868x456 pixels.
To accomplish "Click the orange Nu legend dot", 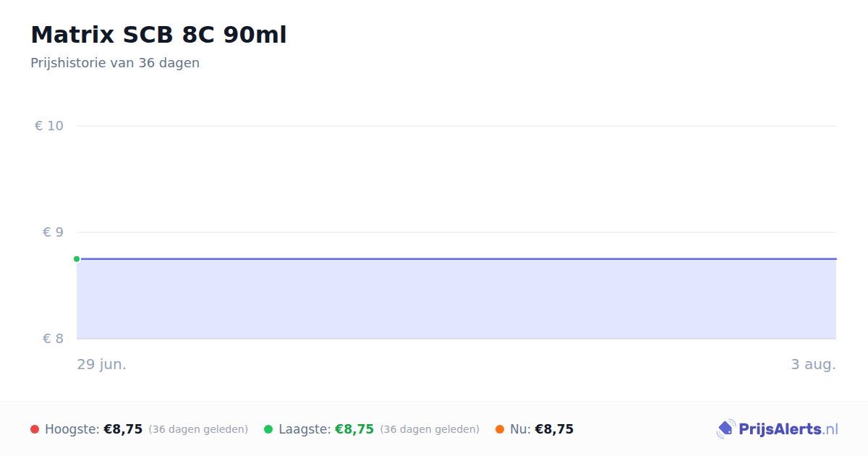I will coord(500,429).
